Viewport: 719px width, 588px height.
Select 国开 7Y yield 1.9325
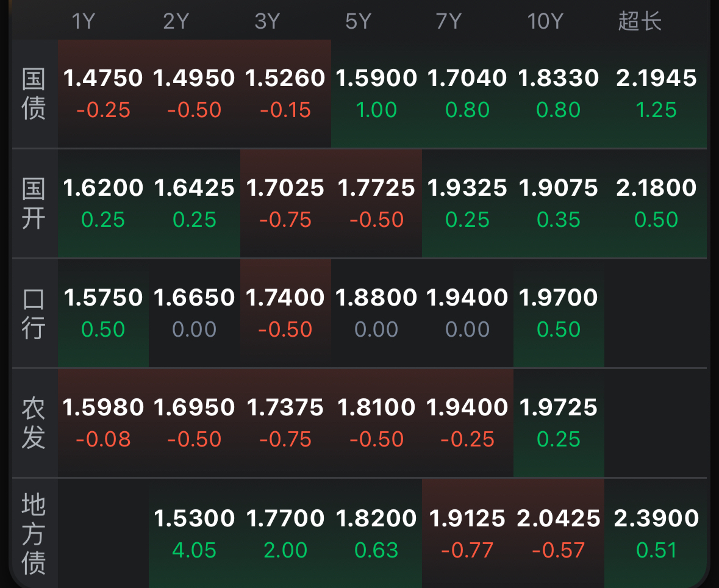click(467, 203)
